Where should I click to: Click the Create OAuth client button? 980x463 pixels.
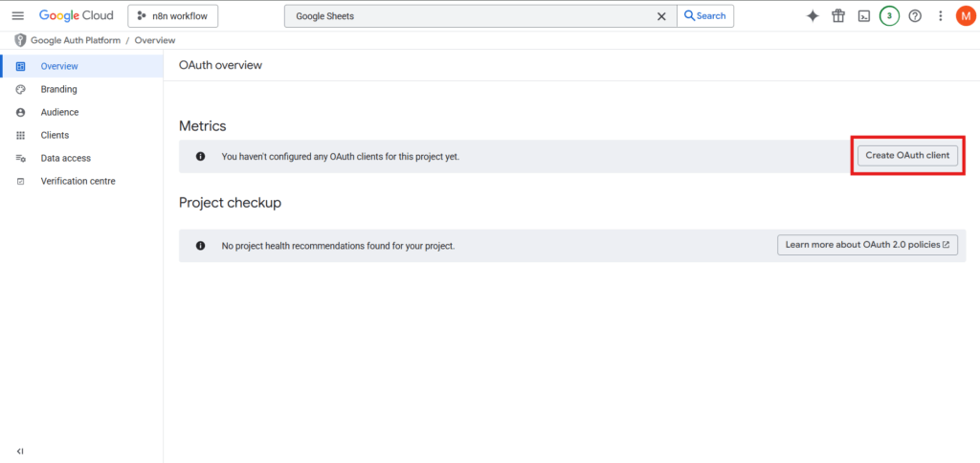[x=907, y=155]
